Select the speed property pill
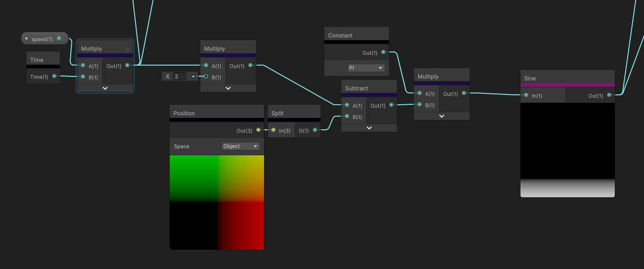Screen dimensions: 644x269 pos(41,39)
